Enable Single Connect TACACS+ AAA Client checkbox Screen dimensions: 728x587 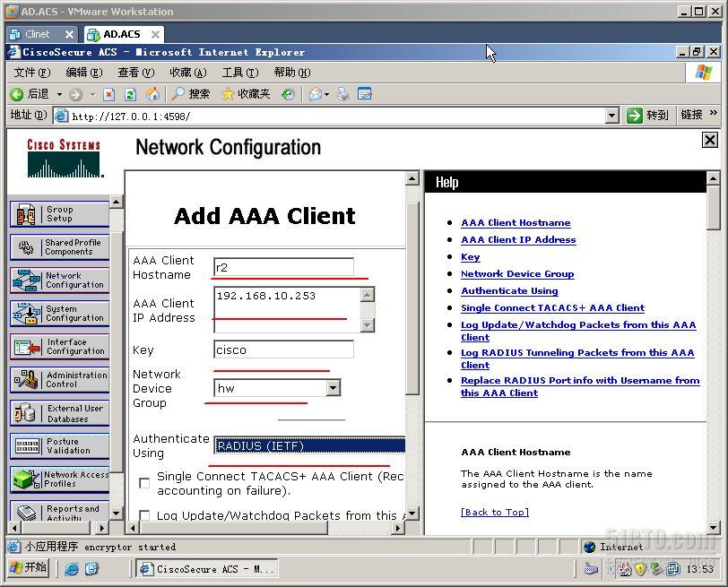(x=144, y=483)
